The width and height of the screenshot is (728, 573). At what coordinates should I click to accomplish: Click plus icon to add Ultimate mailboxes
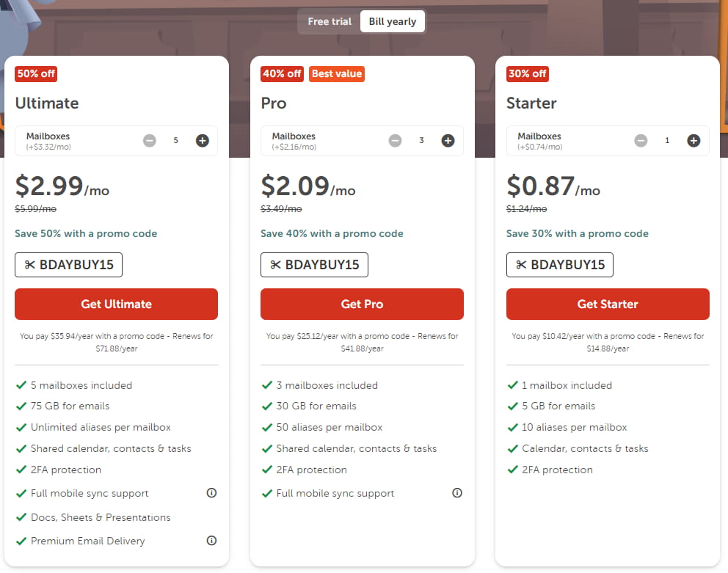202,140
